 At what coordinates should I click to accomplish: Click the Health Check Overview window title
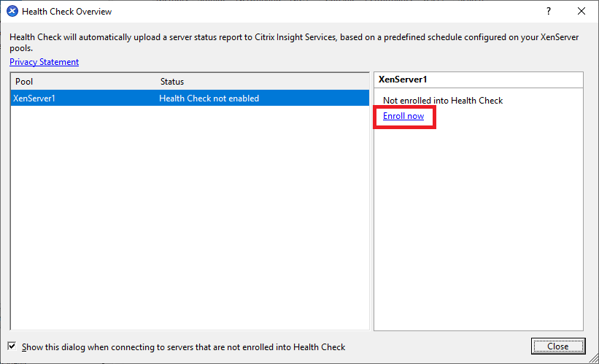point(67,12)
